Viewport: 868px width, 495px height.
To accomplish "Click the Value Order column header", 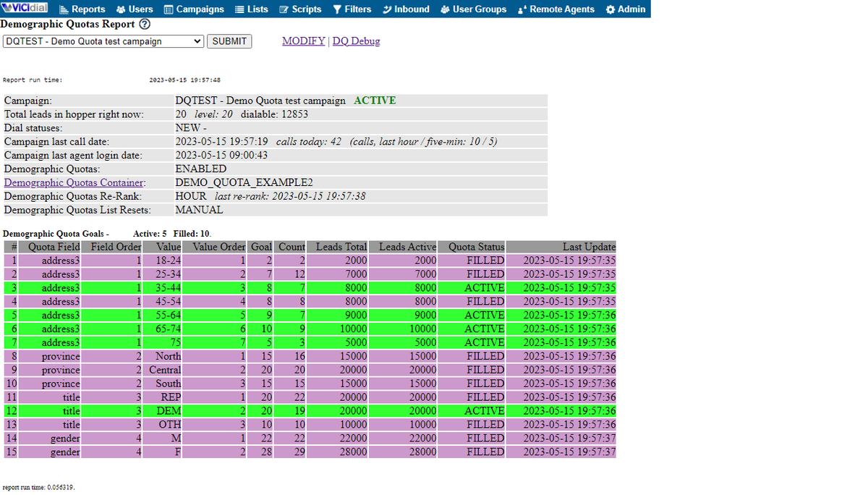I will [215, 247].
